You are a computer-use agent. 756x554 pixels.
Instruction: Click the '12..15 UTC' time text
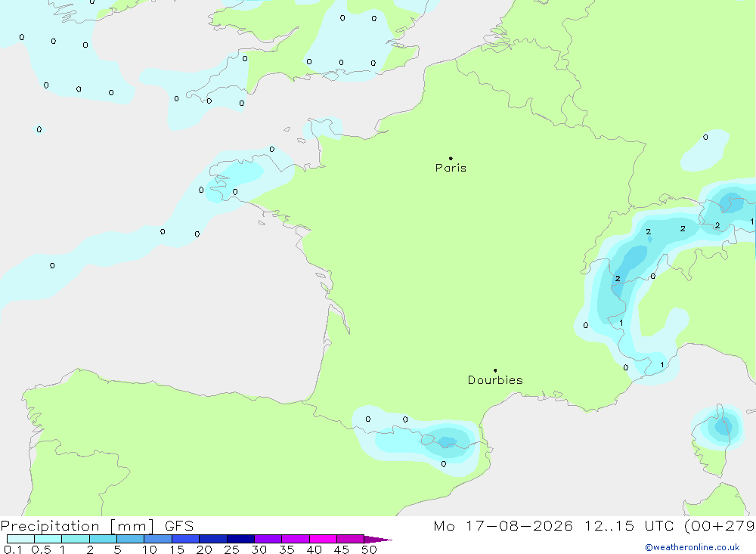[629, 526]
